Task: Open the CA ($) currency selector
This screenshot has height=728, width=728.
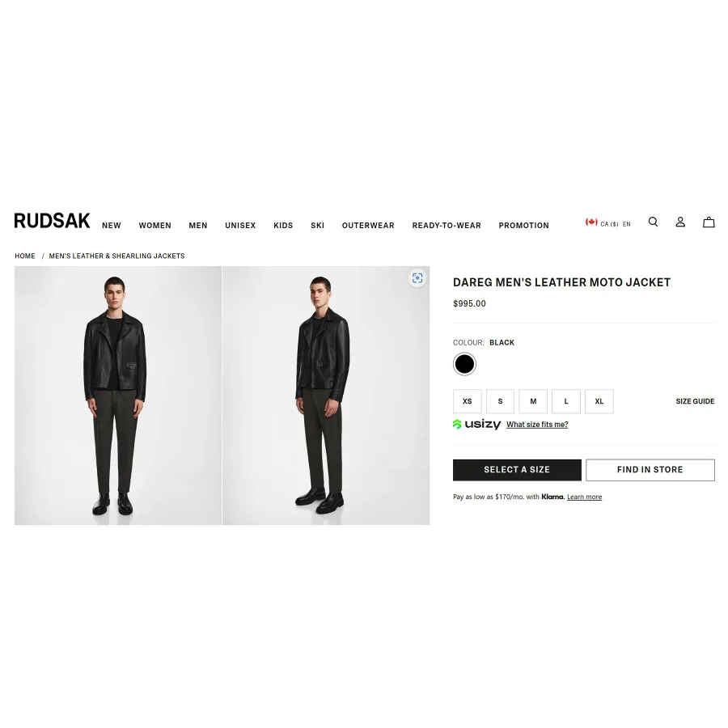Action: click(609, 224)
